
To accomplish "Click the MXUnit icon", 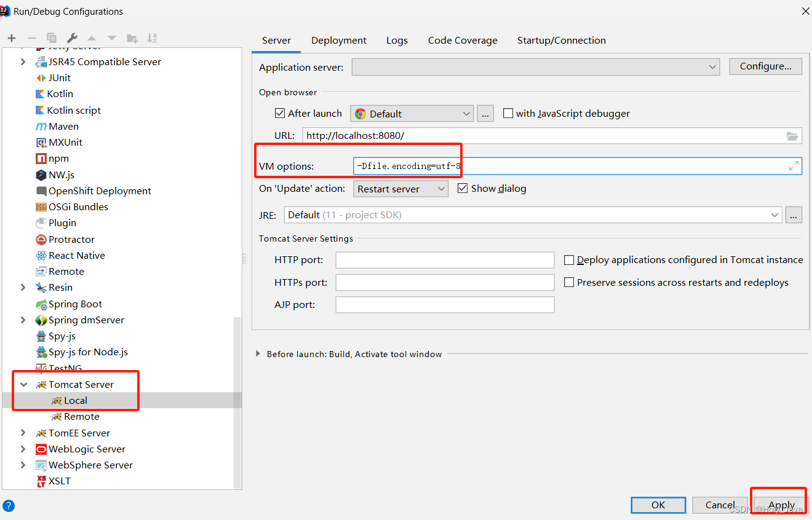I will pos(41,143).
